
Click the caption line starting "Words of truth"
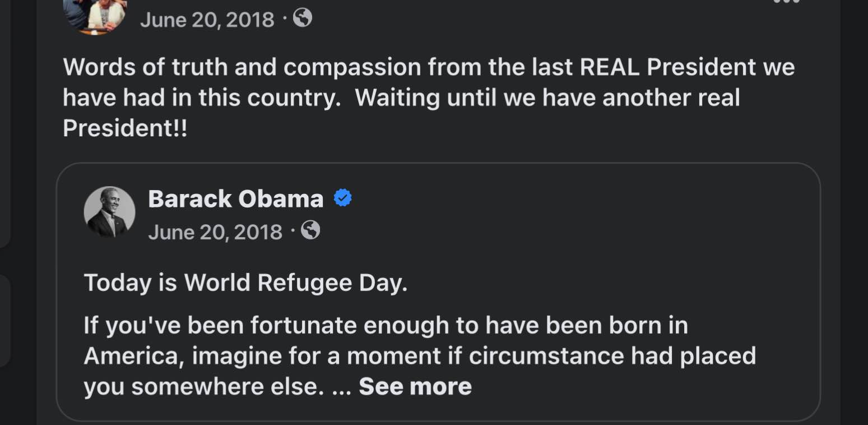tap(429, 67)
